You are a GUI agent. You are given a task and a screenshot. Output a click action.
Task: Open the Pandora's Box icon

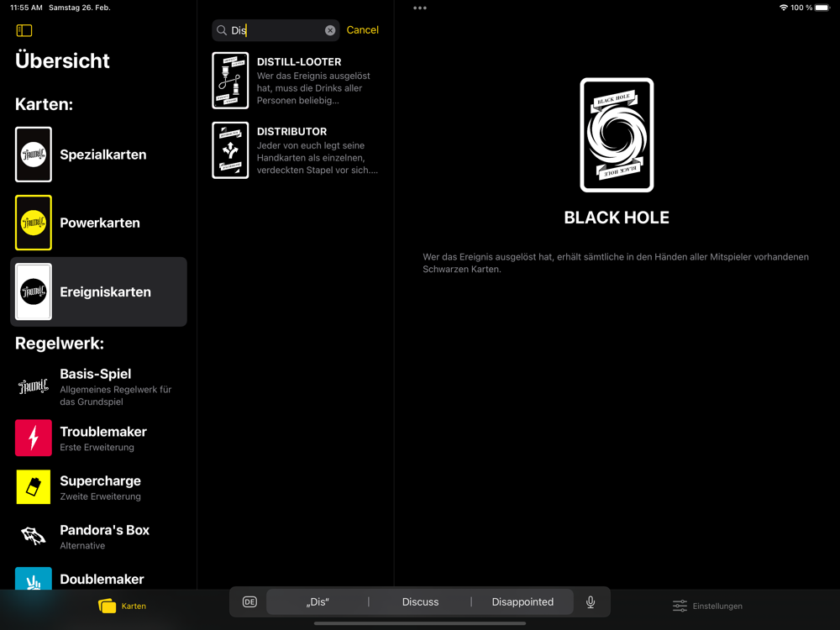point(34,536)
